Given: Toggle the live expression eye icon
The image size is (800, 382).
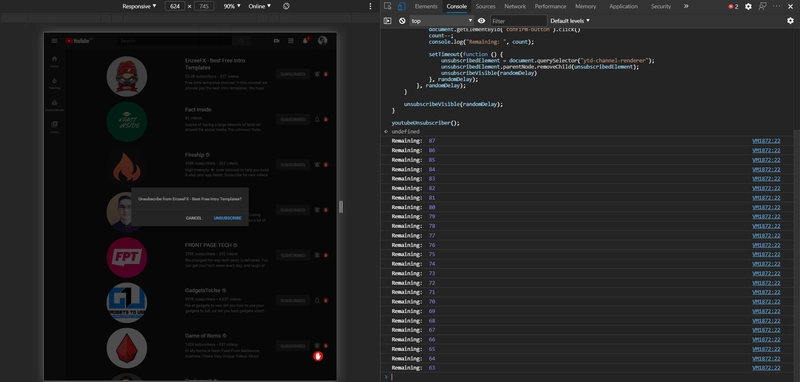Looking at the screenshot, I should [481, 21].
